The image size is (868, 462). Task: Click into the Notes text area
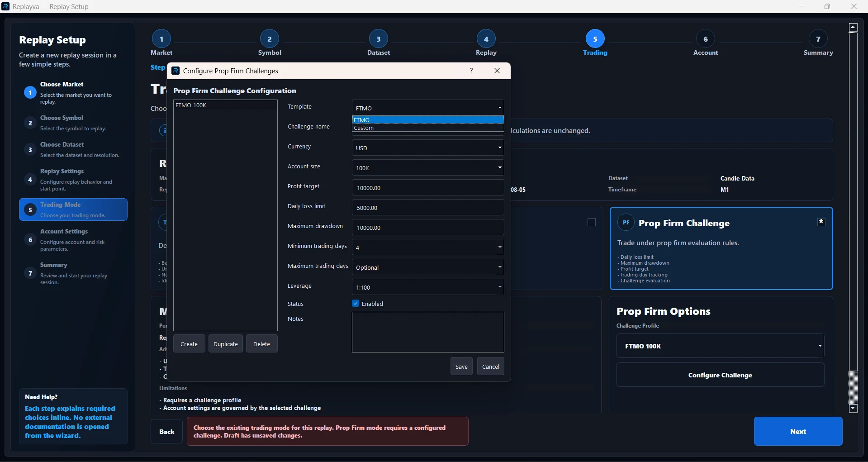click(x=428, y=332)
